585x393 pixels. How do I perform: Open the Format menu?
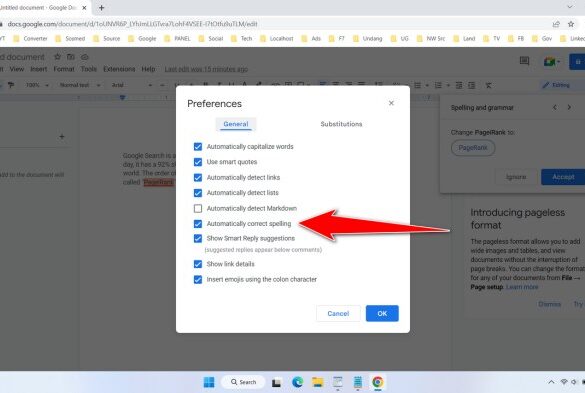tap(64, 69)
